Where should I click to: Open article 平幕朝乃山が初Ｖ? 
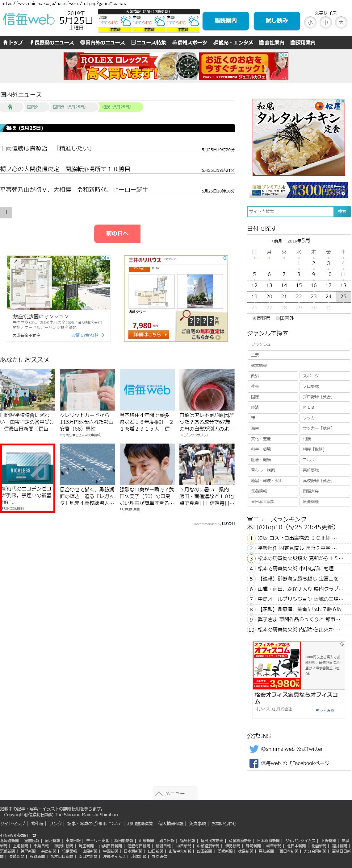(x=74, y=190)
